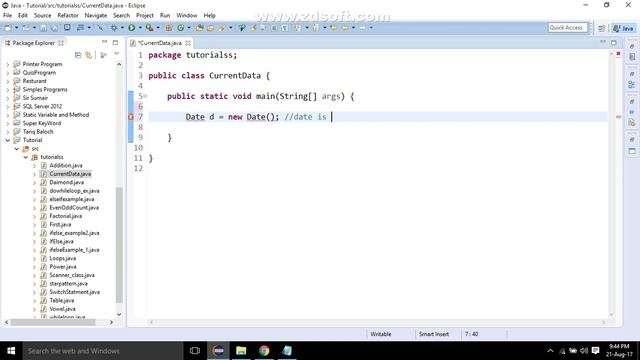Screen dimensions: 640x360
Task: Click the New Java Class green C icon
Action: [180, 28]
